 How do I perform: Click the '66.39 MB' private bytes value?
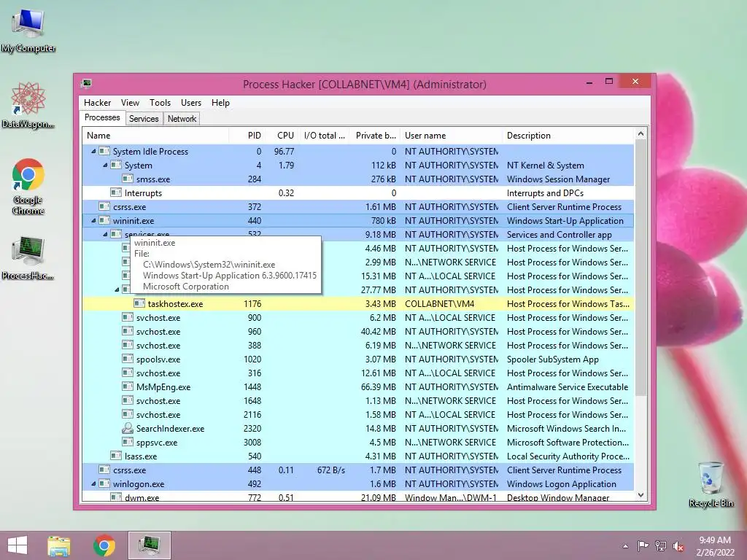(x=379, y=386)
